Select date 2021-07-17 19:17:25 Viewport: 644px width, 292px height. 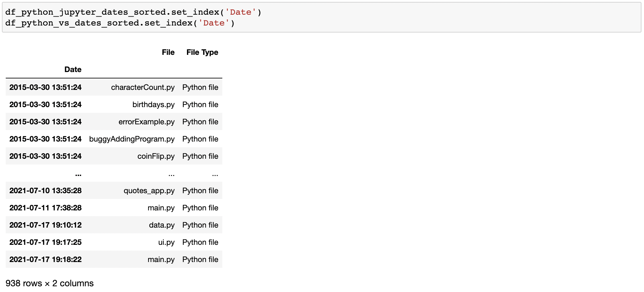click(x=46, y=242)
